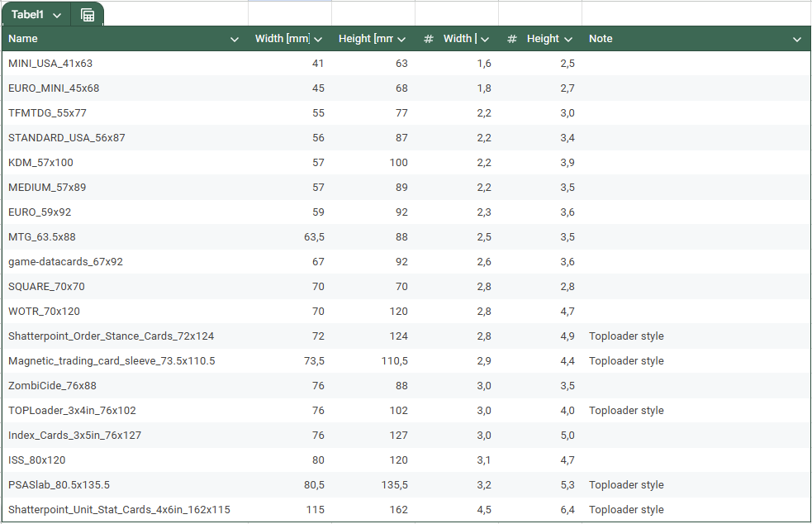Click Toploader style note in Shatterpoint_Order row
812x524 pixels.
(x=626, y=336)
